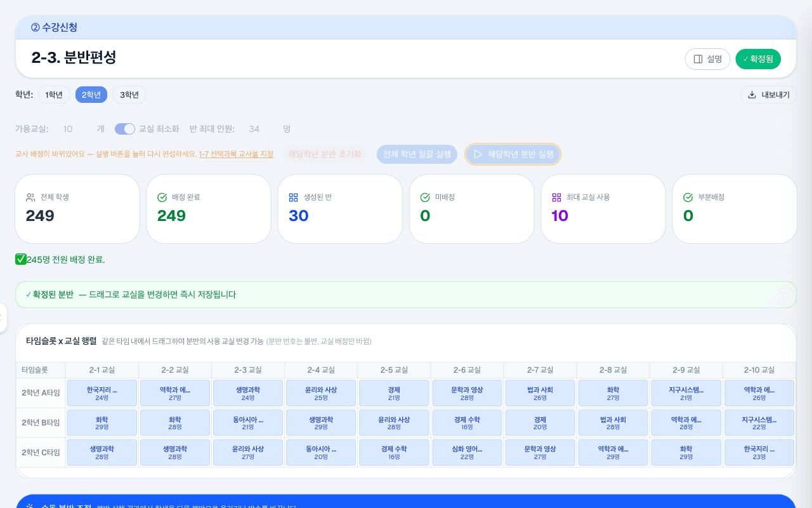Click the grid icon on the 생성된 반 card
This screenshot has height=508, width=812.
pyautogui.click(x=293, y=197)
